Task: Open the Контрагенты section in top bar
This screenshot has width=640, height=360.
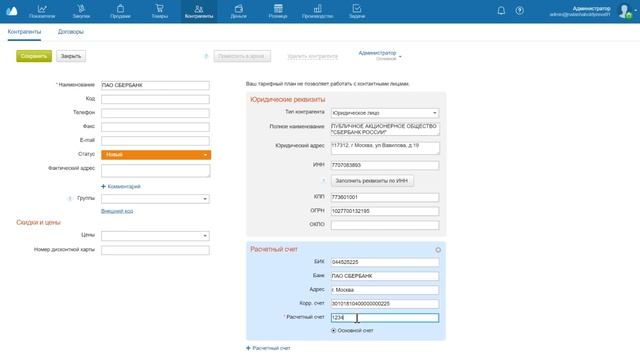Action: (199, 11)
